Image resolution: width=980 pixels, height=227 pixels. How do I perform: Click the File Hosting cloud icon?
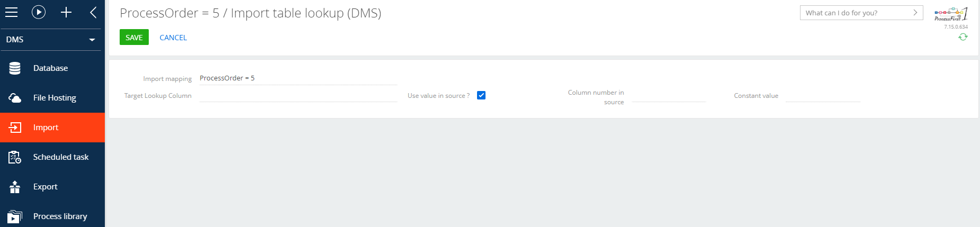tap(15, 98)
